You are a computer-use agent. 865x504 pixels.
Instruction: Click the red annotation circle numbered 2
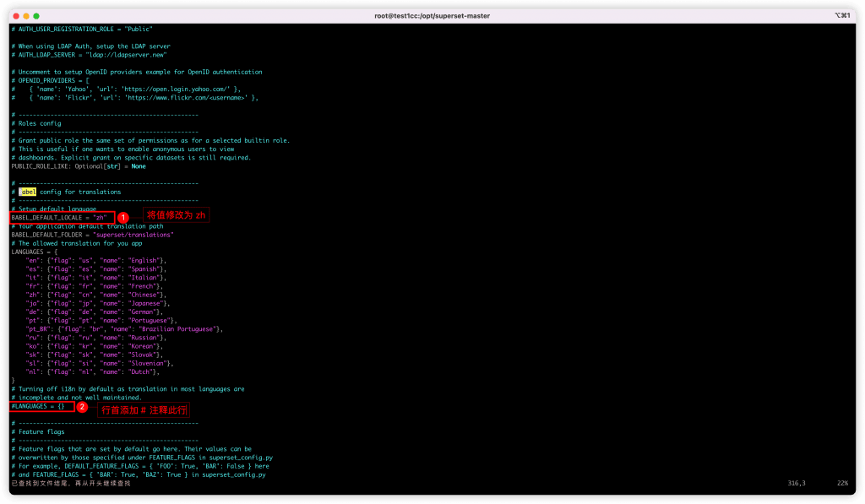tap(82, 407)
